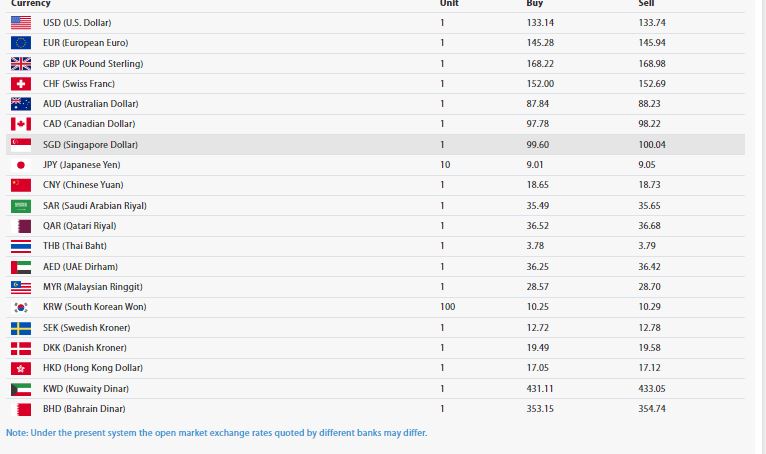
Task: Click the Japanese flag icon
Action: 21,165
